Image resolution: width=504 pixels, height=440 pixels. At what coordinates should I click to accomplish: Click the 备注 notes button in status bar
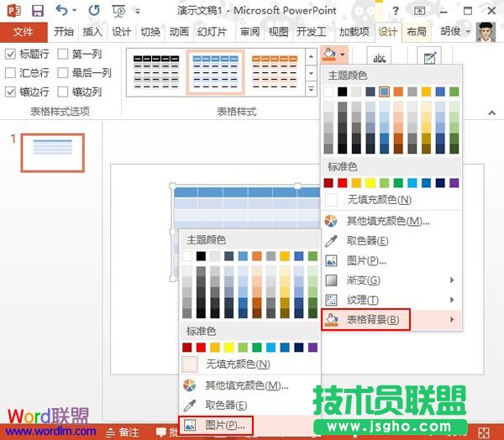point(123,432)
